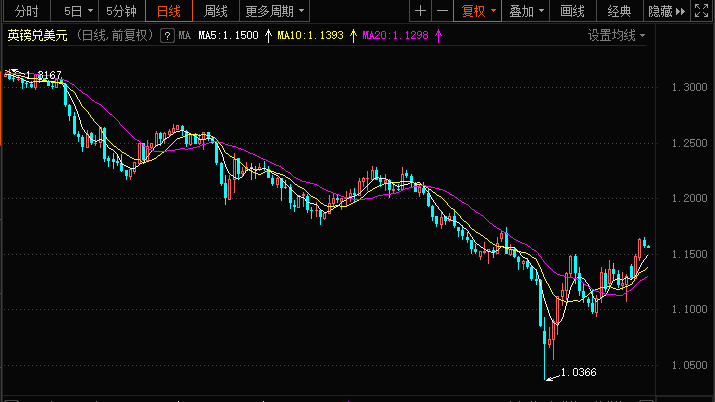Open the 叠加 overlay menu
The width and height of the screenshot is (715, 402).
[526, 11]
